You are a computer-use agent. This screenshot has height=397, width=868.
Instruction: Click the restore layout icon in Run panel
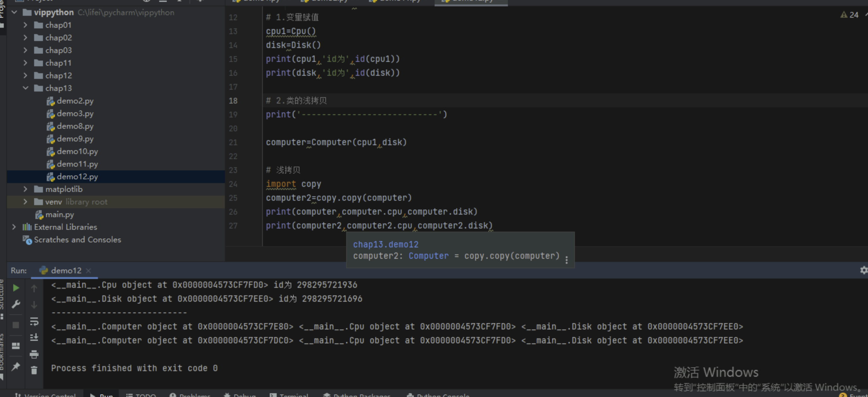pos(15,346)
